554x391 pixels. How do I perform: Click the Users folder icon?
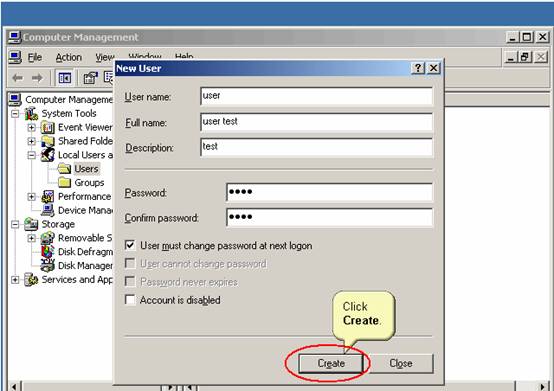[x=64, y=168]
